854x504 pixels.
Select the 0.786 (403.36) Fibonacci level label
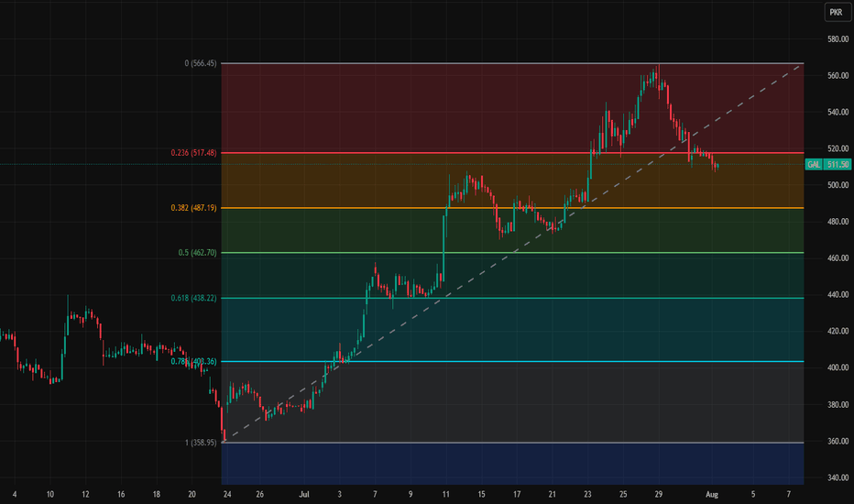[193, 361]
